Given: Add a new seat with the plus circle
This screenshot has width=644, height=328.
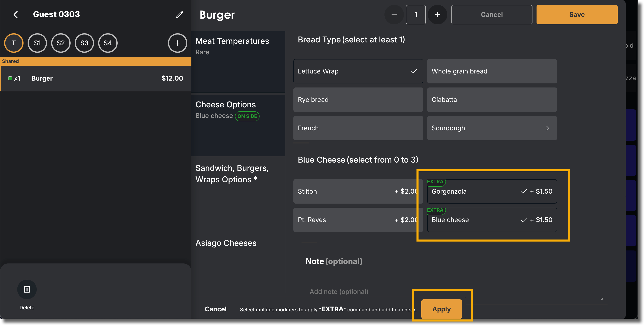Looking at the screenshot, I should pos(177,43).
